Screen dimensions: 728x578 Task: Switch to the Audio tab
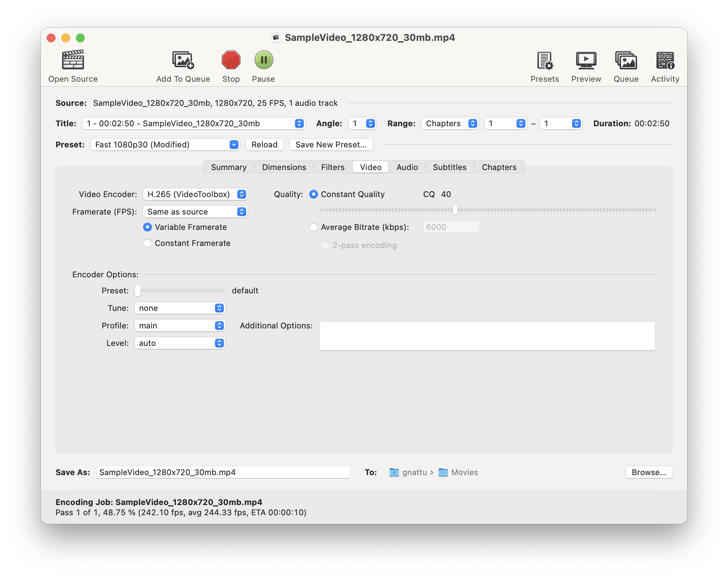pyautogui.click(x=407, y=167)
